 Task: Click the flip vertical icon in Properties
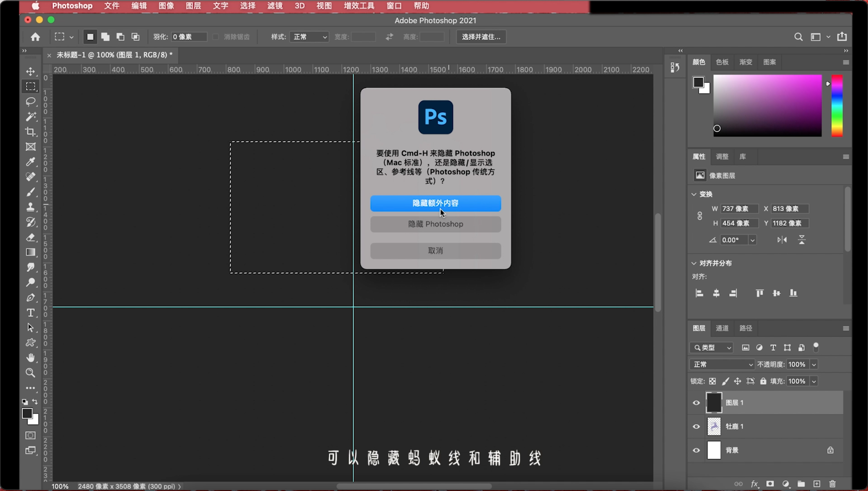(802, 240)
